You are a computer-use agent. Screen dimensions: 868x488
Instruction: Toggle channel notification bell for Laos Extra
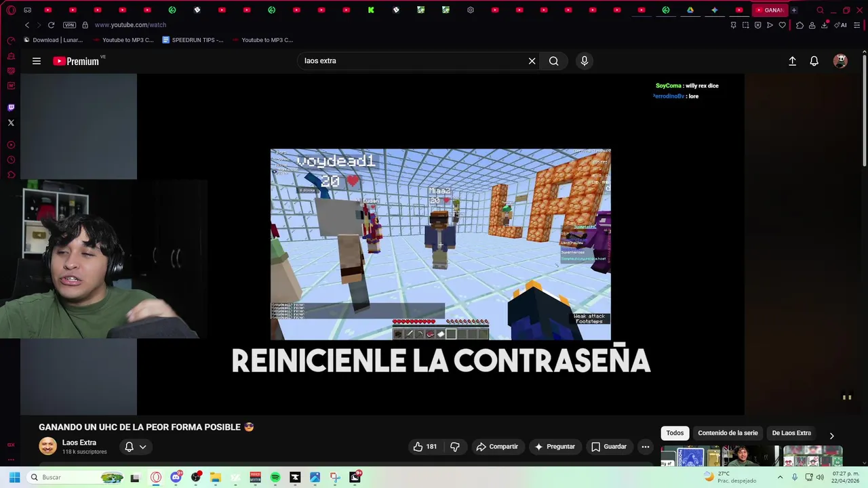129,447
